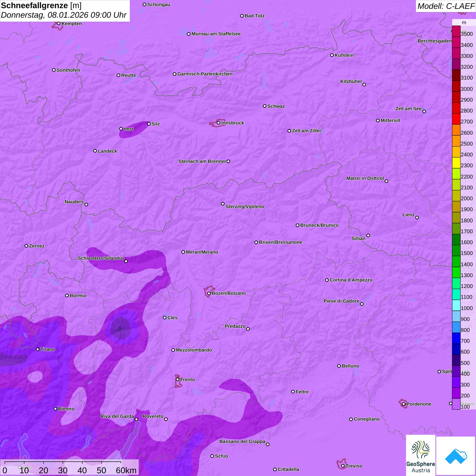Viewport: 476px width, 476px height.
Task: Select the green 1400 m legend swatch
Action: click(x=456, y=261)
